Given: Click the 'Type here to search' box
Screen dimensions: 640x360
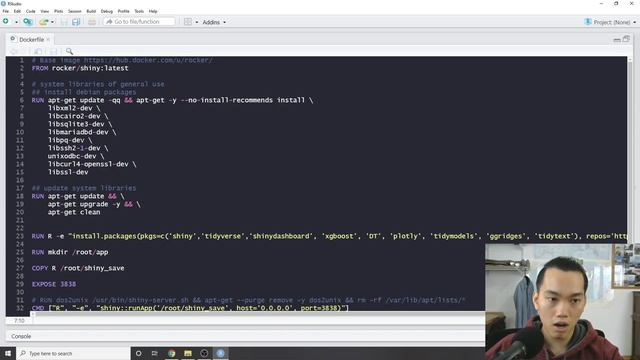Looking at the screenshot, I should click(73, 353).
